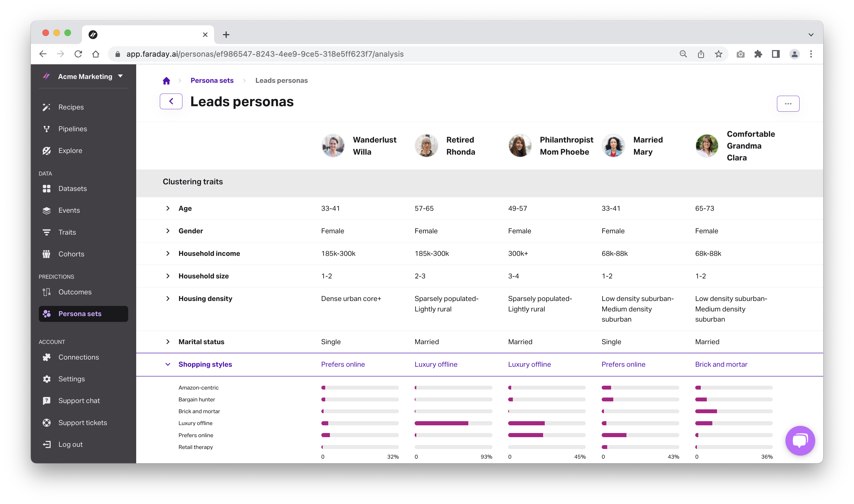Open the Traits section
Screen dimensions: 854x504
(67, 232)
